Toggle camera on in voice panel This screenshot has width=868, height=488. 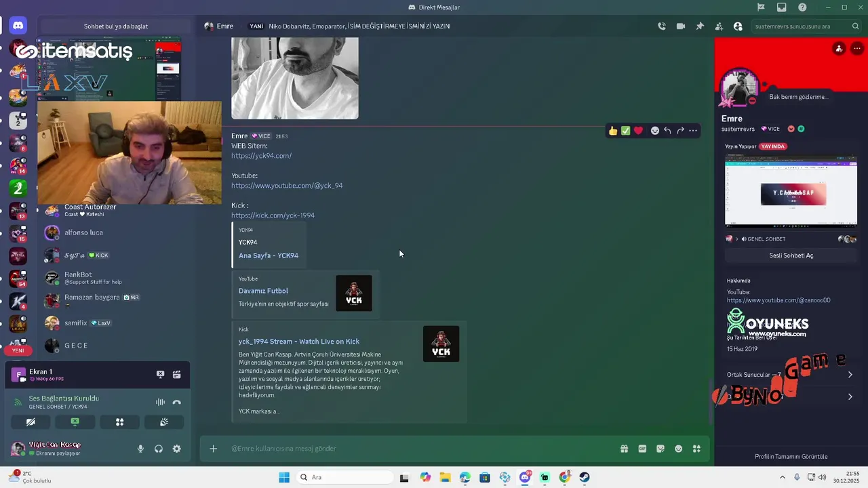31,422
